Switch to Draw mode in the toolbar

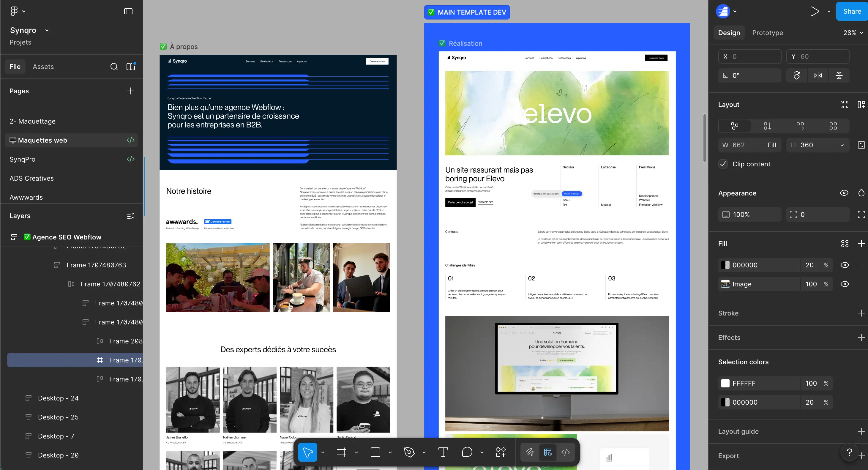tap(530, 452)
